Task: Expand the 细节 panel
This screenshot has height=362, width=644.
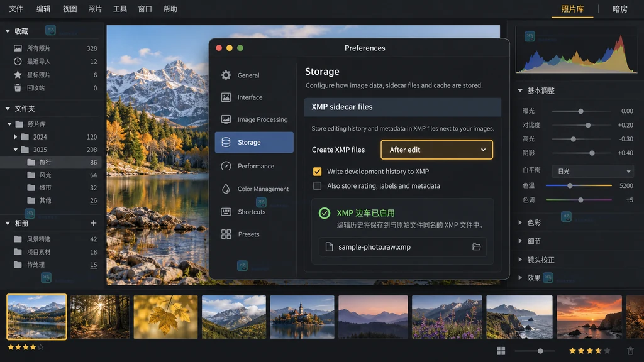Action: coord(520,241)
